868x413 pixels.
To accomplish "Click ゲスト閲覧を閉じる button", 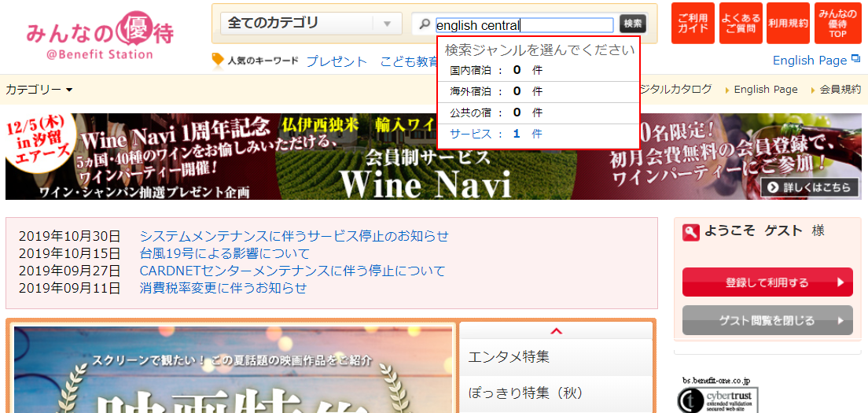I will 767,320.
